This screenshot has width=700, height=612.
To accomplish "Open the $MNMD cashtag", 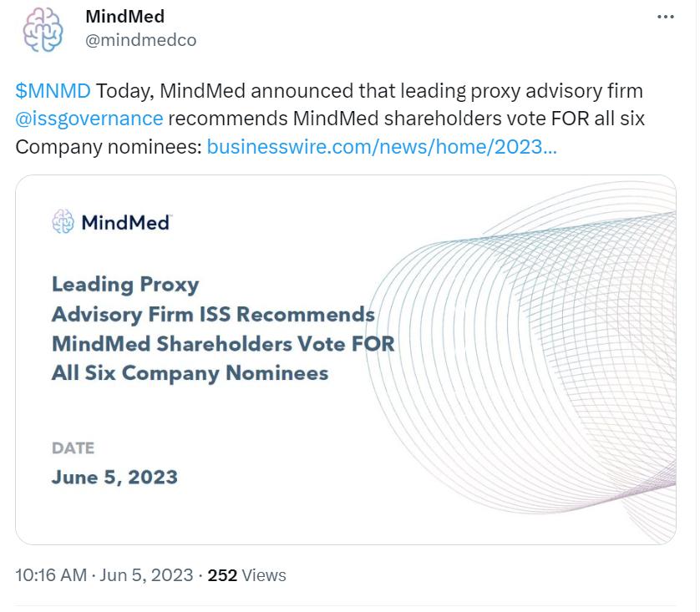I will pyautogui.click(x=53, y=90).
